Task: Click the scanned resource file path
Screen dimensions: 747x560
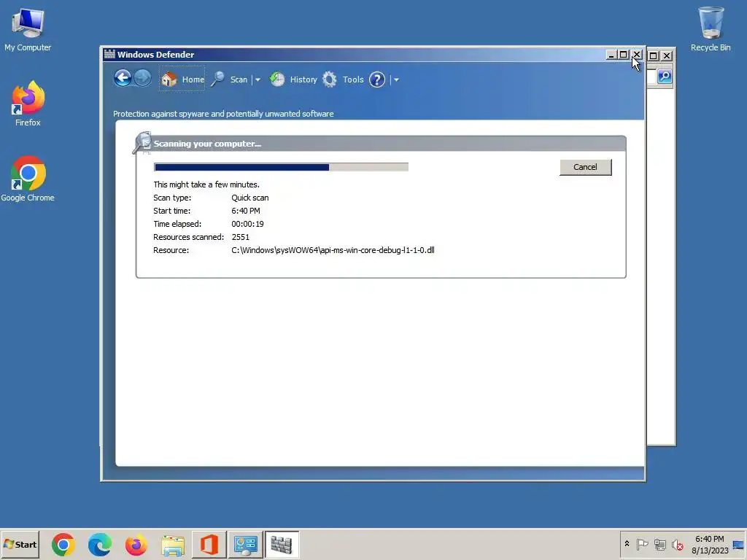Action: (x=333, y=250)
